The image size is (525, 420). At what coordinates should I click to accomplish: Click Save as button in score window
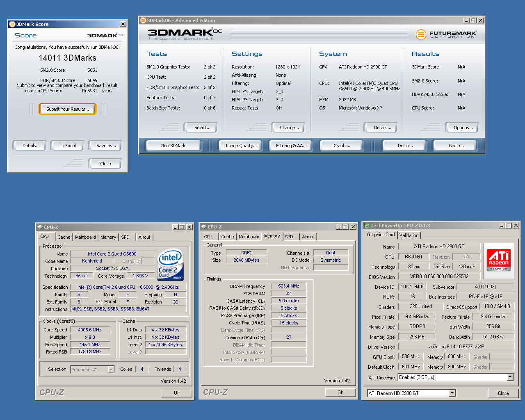(x=106, y=146)
